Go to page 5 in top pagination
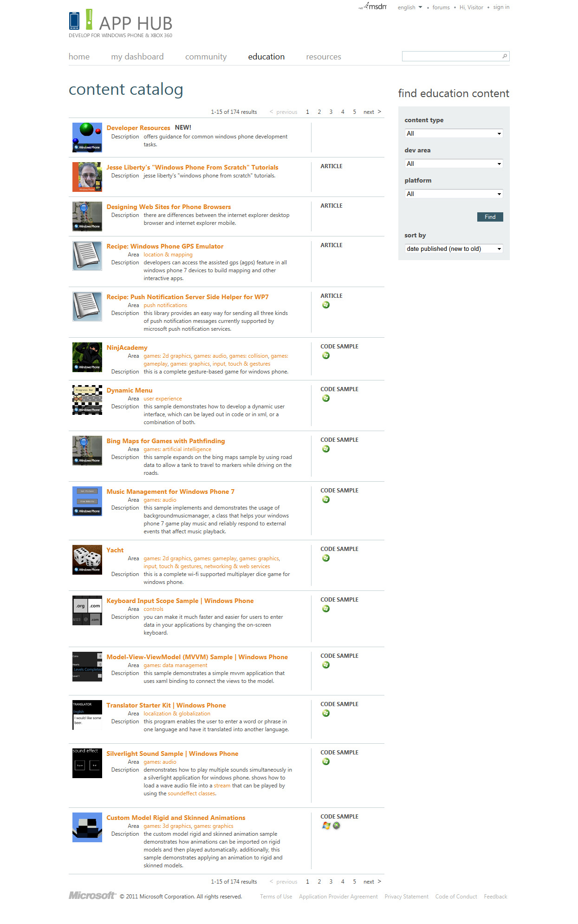The width and height of the screenshot is (578, 924). point(354,112)
